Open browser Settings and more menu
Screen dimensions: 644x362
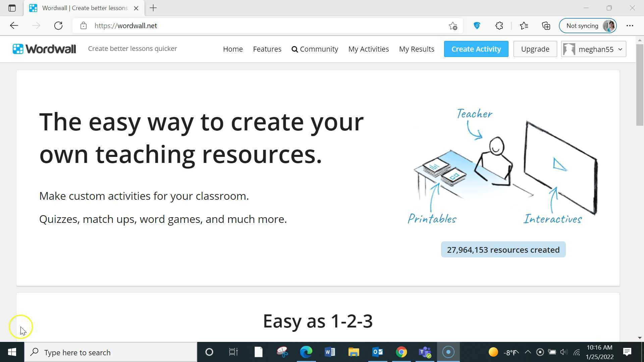pos(630,26)
